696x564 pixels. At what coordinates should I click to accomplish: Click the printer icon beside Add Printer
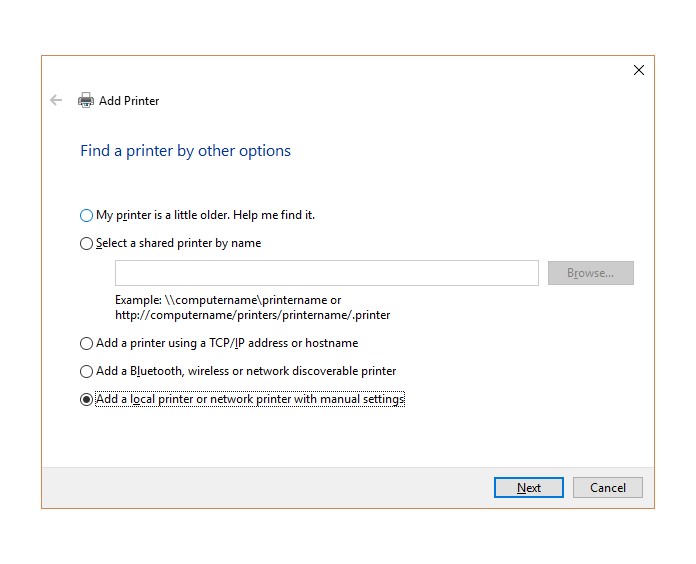[86, 101]
